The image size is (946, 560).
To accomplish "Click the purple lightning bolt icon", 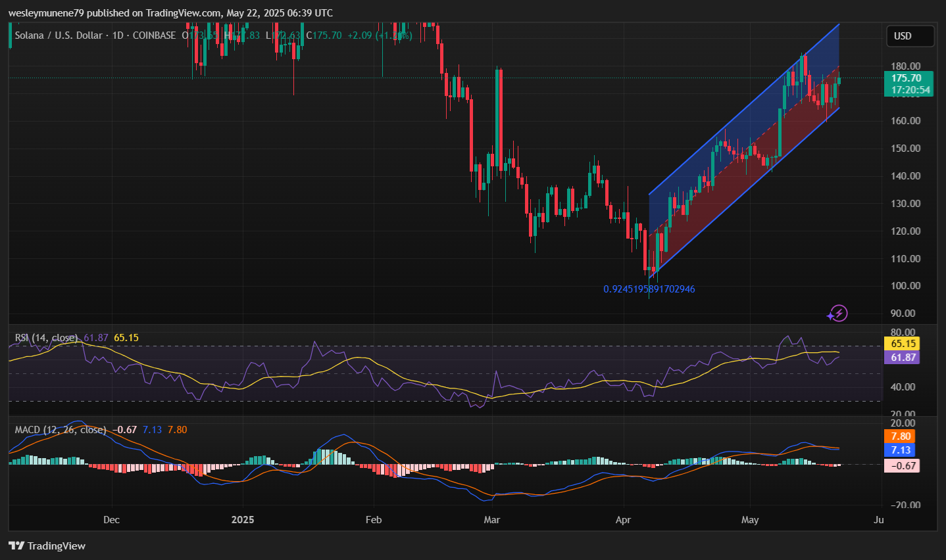I will tap(837, 314).
